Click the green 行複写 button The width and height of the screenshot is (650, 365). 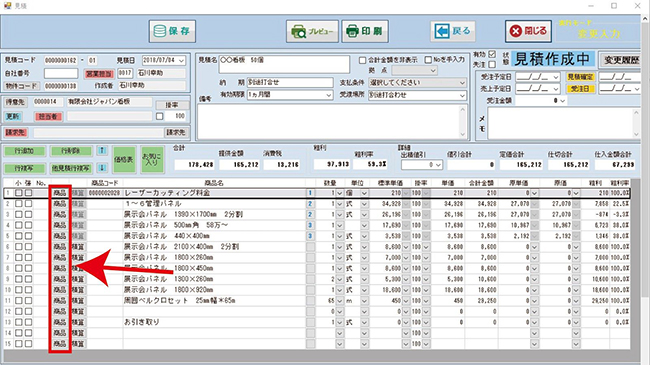coord(24,168)
